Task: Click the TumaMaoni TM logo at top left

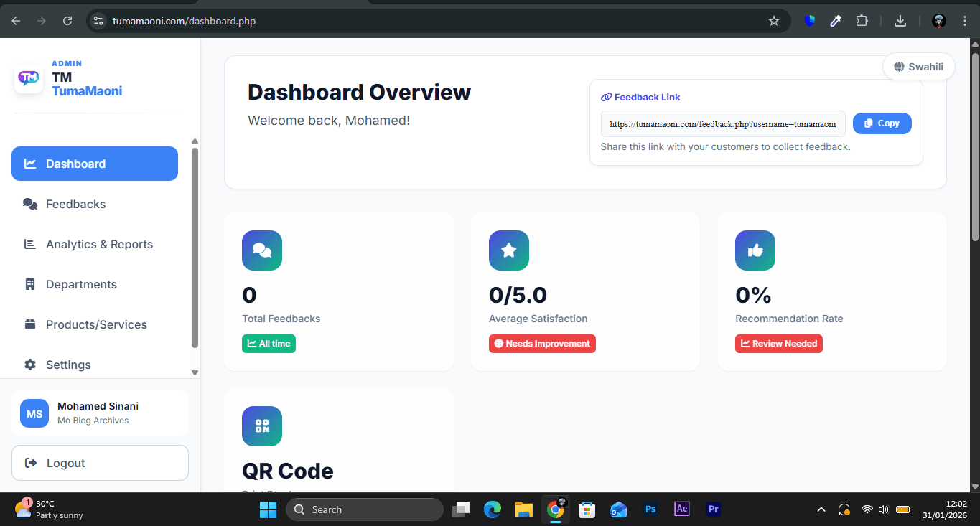Action: click(28, 78)
